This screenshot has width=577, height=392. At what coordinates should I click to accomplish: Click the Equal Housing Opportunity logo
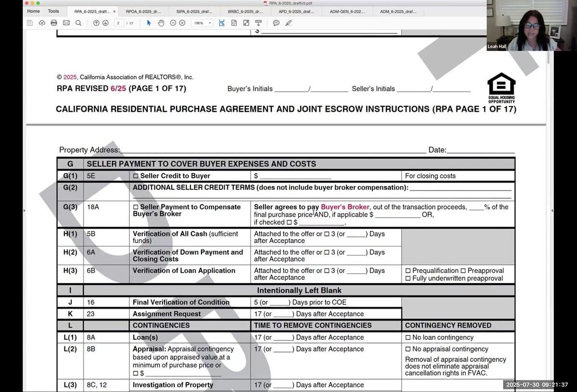pos(502,88)
